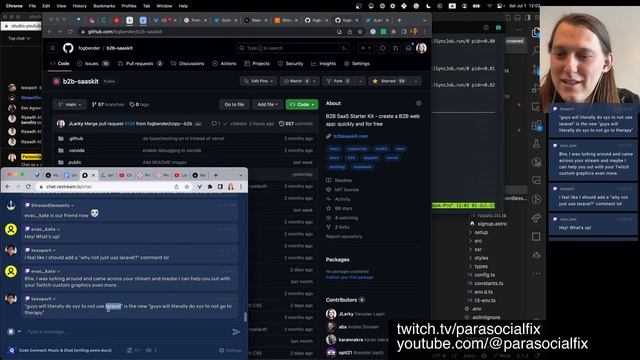This screenshot has height=360, width=640.
Task: Open repository Settings tab
Action: click(x=357, y=64)
